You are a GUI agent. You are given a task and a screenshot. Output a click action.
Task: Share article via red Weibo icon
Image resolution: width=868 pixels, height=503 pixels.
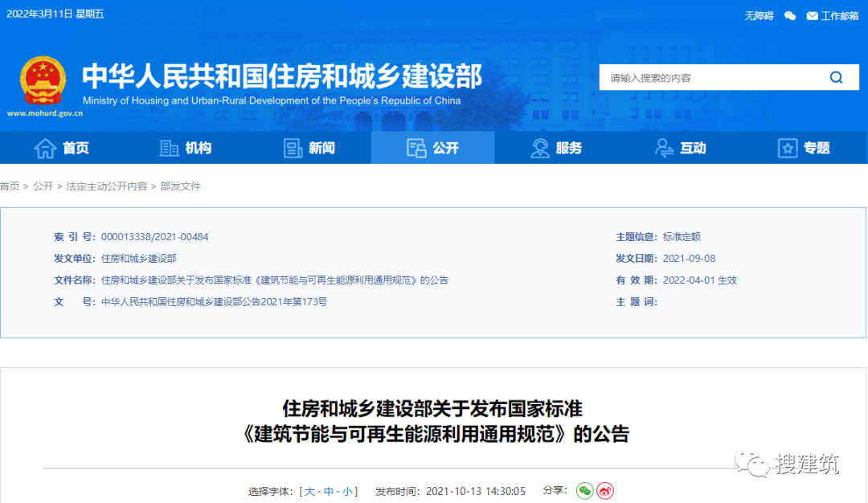(x=604, y=491)
